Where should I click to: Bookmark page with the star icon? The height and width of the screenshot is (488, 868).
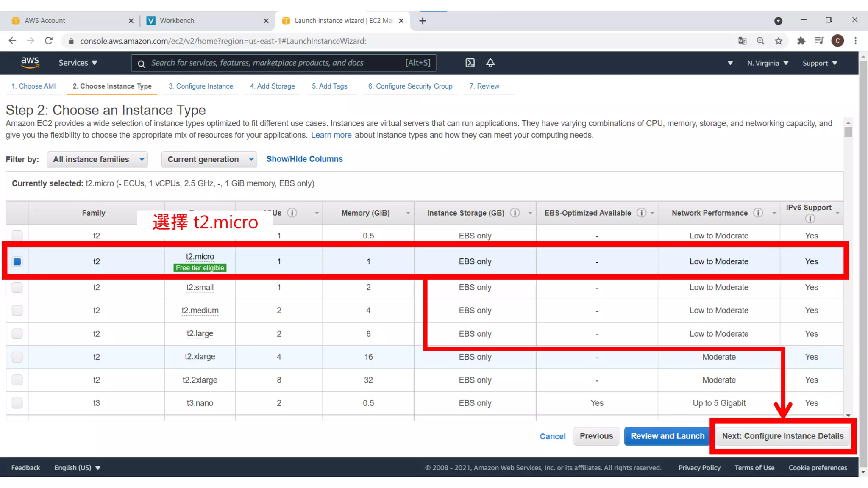pyautogui.click(x=779, y=41)
